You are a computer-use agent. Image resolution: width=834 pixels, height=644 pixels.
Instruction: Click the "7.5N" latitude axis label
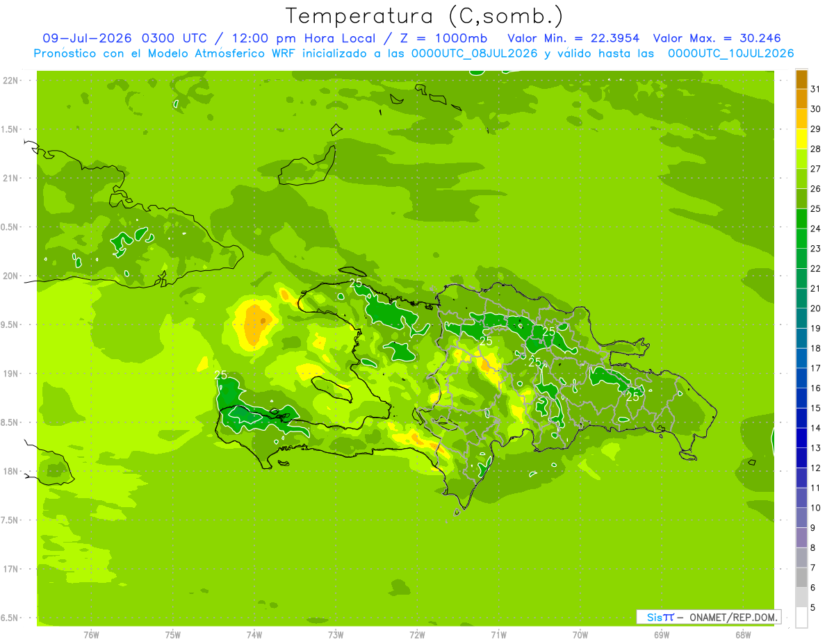(9, 520)
